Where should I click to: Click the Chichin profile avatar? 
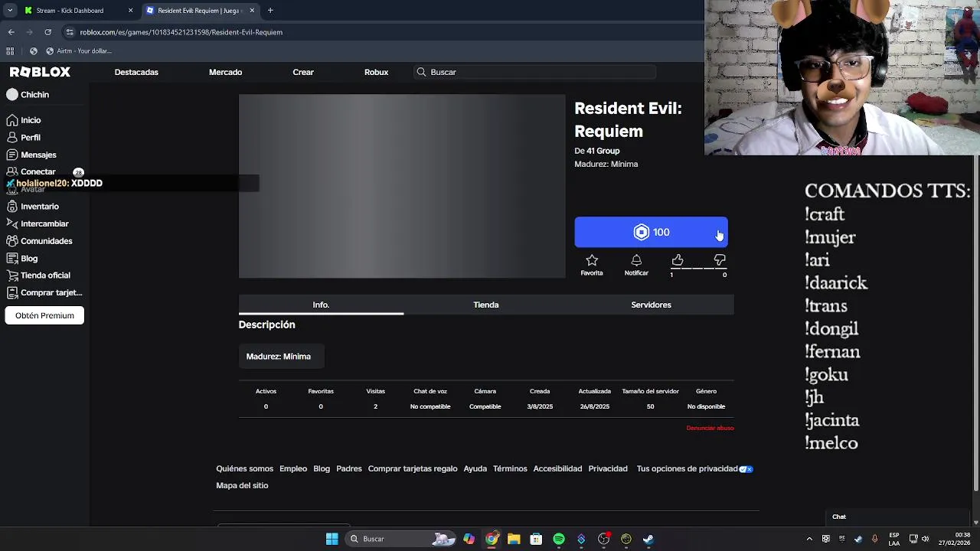coord(12,95)
